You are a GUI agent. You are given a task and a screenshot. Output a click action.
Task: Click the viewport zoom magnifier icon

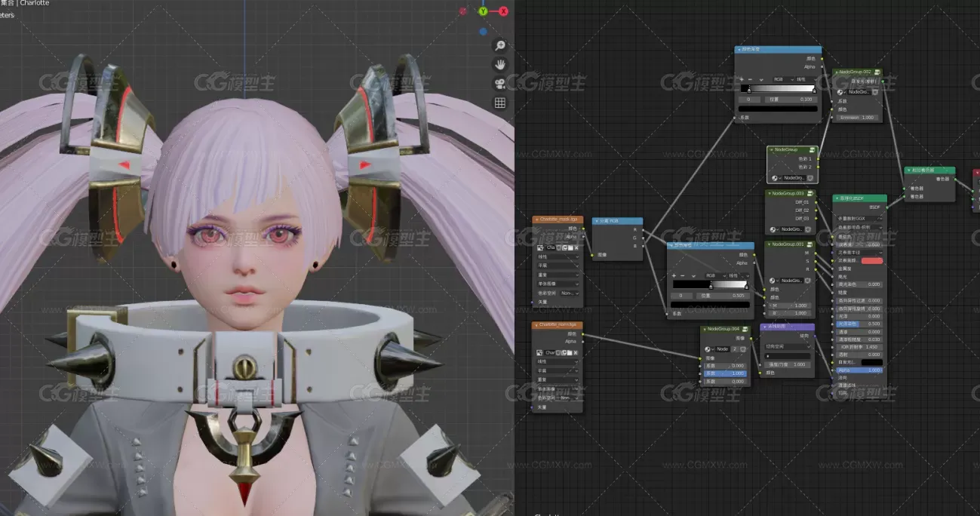pyautogui.click(x=499, y=46)
